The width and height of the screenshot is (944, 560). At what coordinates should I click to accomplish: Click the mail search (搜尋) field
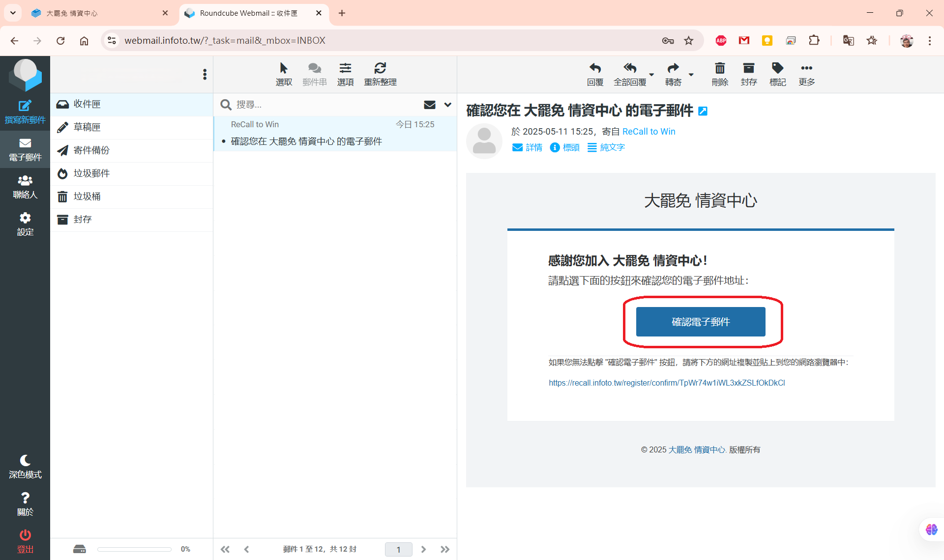[x=320, y=105]
